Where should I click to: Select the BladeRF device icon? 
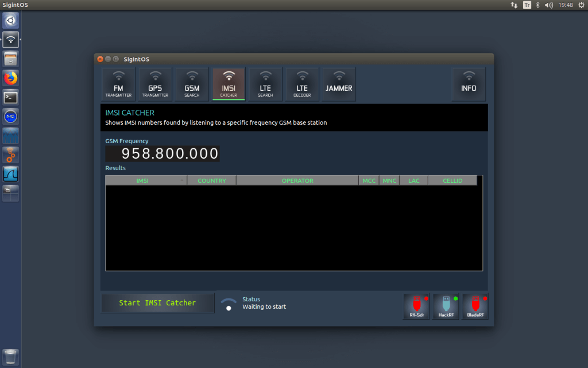[x=475, y=306]
